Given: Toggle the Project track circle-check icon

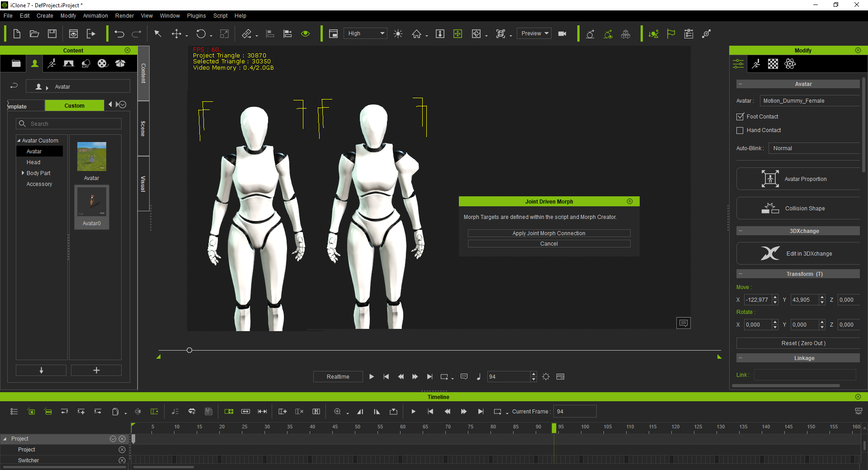Looking at the screenshot, I should (x=113, y=439).
